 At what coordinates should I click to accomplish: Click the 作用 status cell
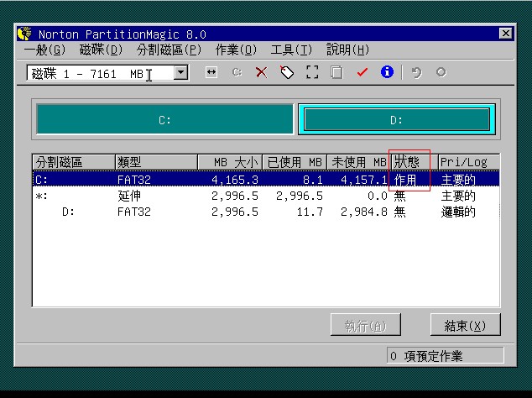pyautogui.click(x=405, y=180)
